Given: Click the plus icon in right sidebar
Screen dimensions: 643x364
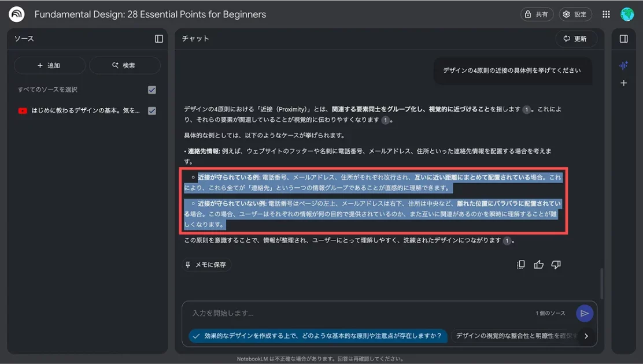Looking at the screenshot, I should (x=623, y=83).
